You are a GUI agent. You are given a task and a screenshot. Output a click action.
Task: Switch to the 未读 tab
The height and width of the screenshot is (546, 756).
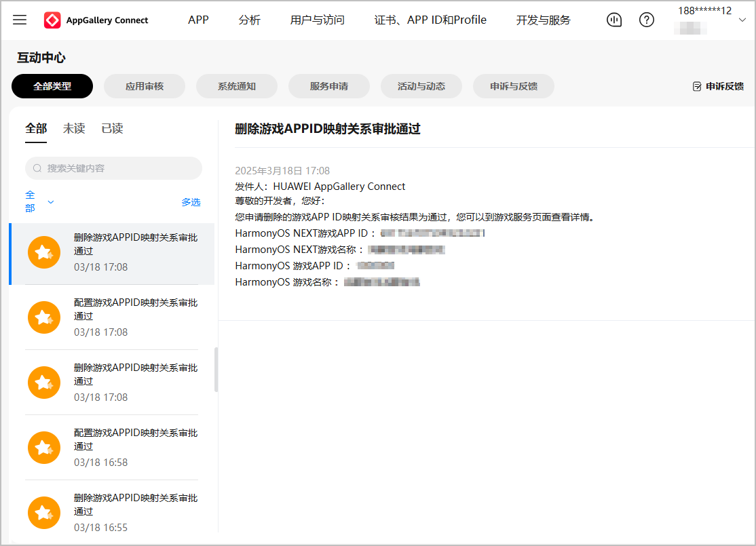tap(74, 128)
